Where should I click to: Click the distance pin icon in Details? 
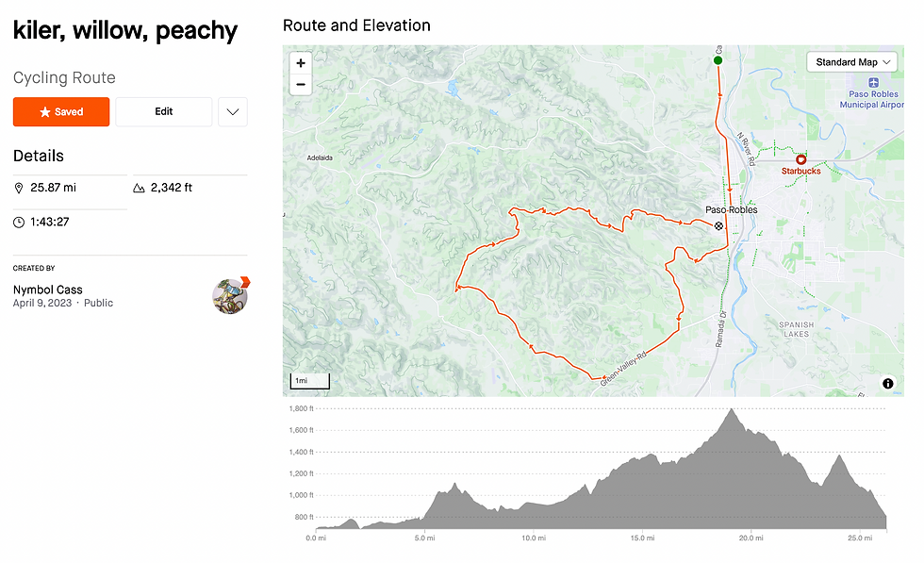[19, 188]
